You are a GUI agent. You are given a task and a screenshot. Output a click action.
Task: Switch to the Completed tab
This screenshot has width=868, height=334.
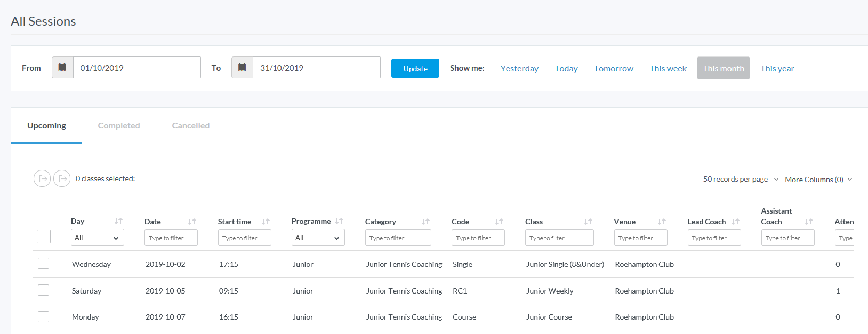(119, 126)
